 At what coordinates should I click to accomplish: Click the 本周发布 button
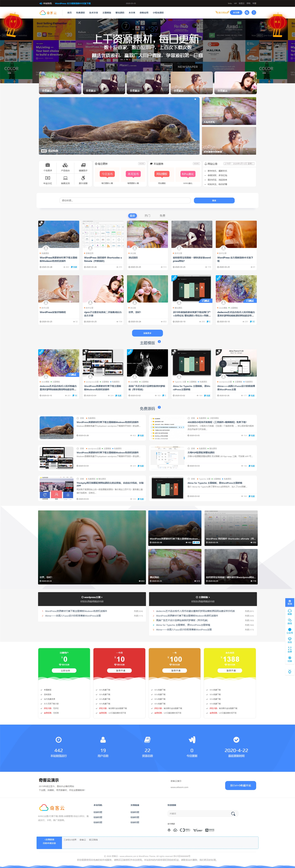(133, 174)
